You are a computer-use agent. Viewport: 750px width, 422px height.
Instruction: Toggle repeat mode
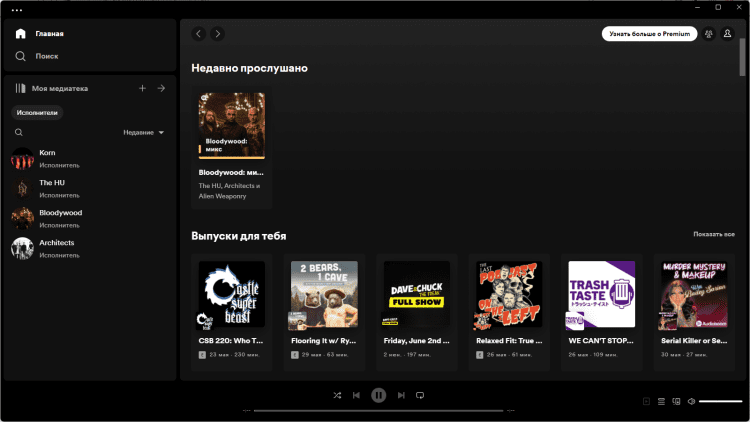click(x=420, y=395)
